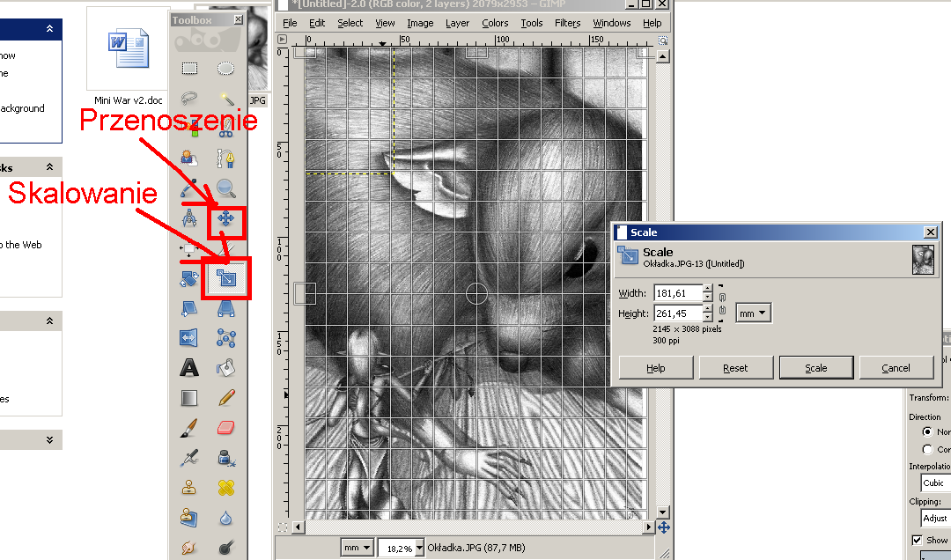Select the Ellipse Select tool
The width and height of the screenshot is (951, 560).
226,69
